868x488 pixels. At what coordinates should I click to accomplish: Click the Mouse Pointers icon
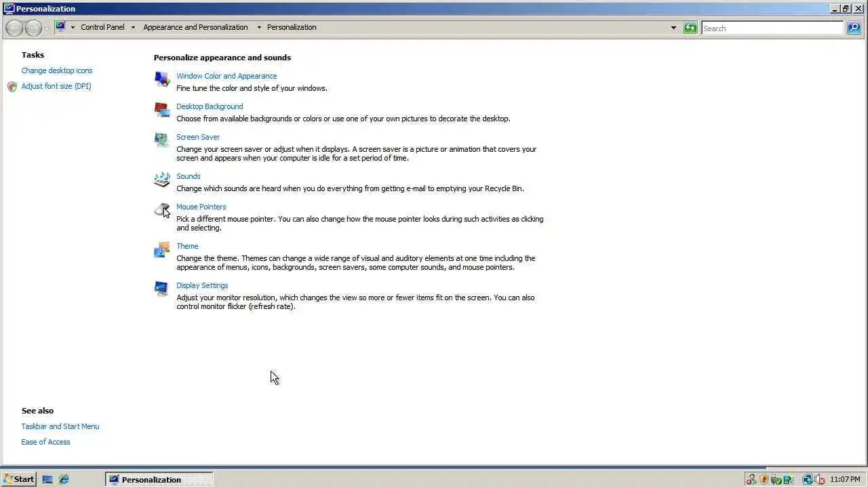[x=162, y=210]
